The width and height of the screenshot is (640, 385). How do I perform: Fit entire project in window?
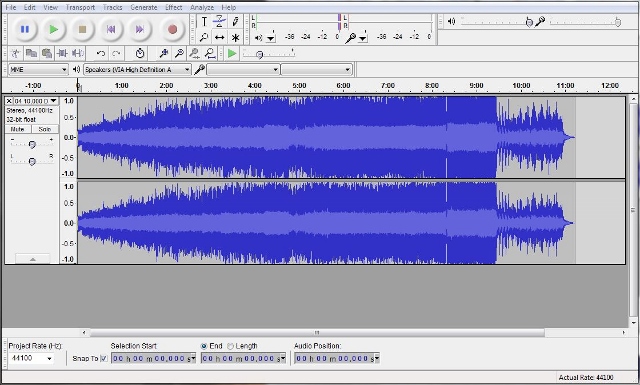coord(210,53)
